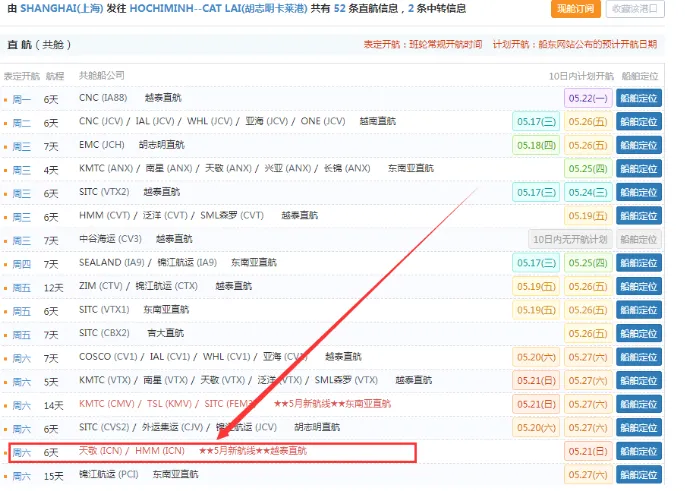This screenshot has height=491, width=685.
Task: Select 05.27(六) date in the KMTC (CMV) row
Action: (588, 405)
